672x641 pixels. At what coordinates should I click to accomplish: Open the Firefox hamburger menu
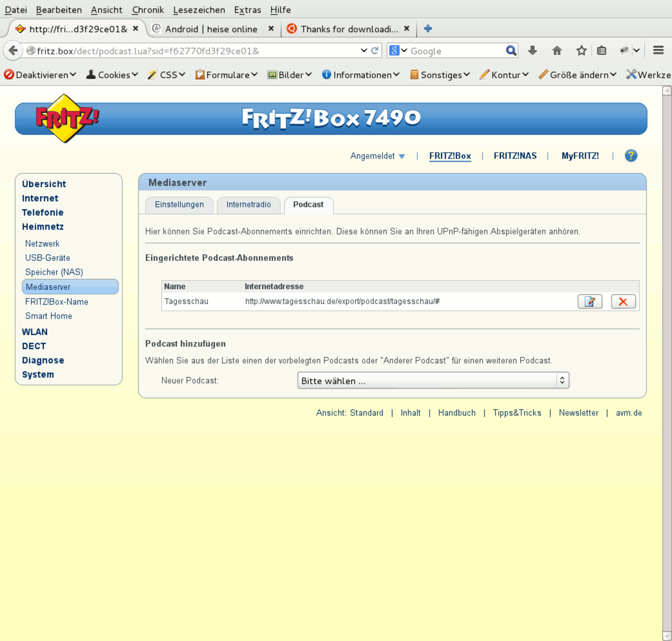tap(658, 51)
